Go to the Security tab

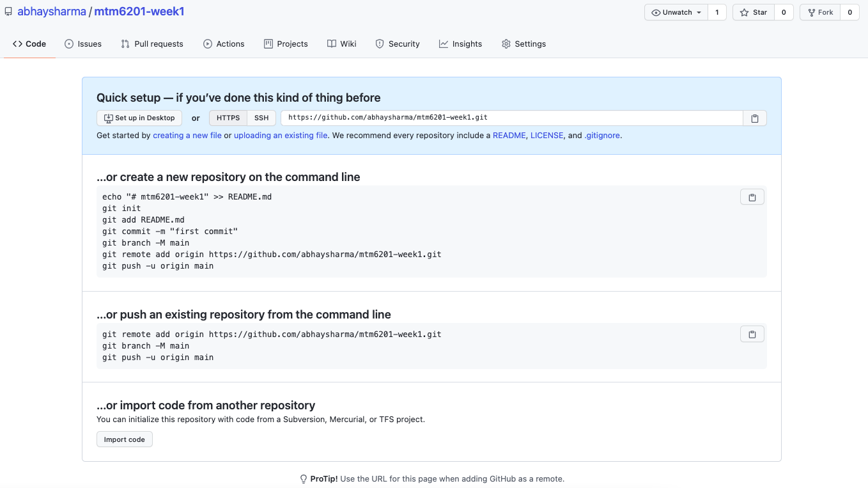click(398, 44)
